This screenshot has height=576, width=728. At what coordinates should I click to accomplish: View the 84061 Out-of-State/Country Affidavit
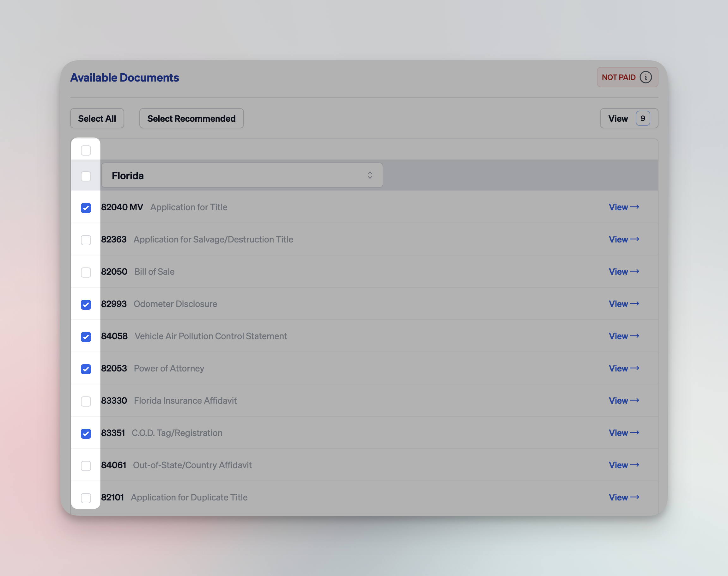click(x=624, y=465)
